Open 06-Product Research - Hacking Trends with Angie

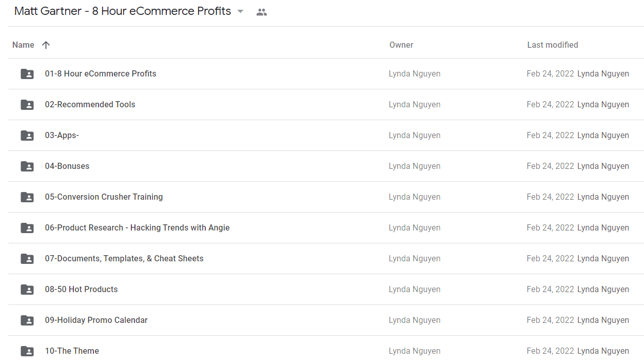(x=137, y=227)
